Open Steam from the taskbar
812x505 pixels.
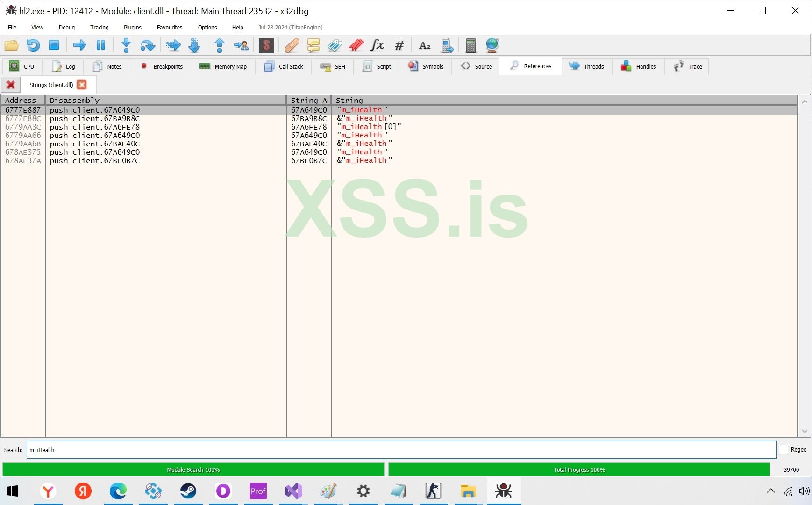coord(188,491)
